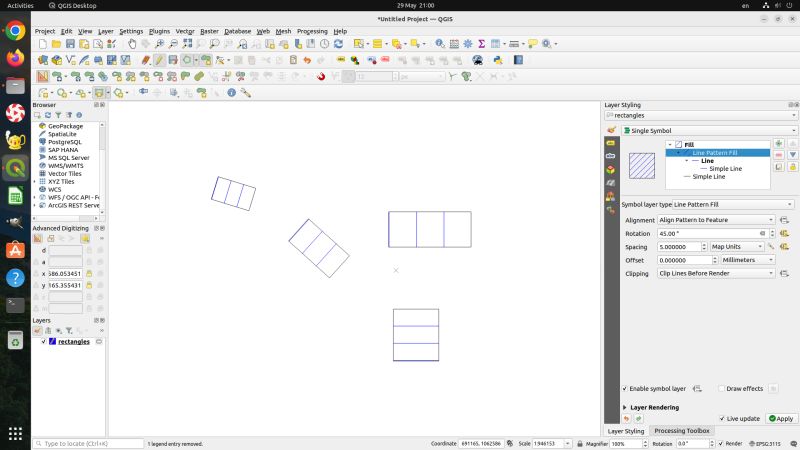Screen dimensions: 800x450
Task: Add symbol layer with the green plus
Action: [779, 144]
